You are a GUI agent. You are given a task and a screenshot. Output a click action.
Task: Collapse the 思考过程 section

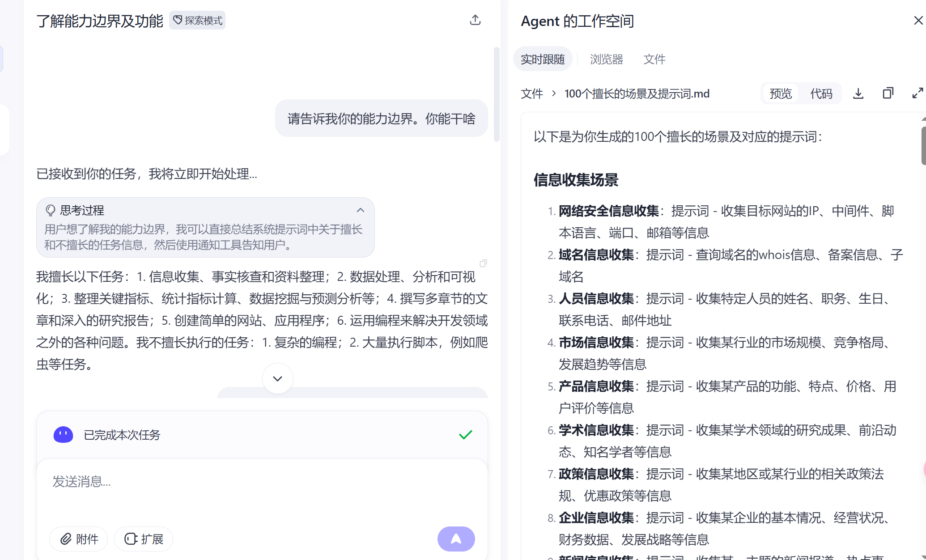(x=360, y=210)
